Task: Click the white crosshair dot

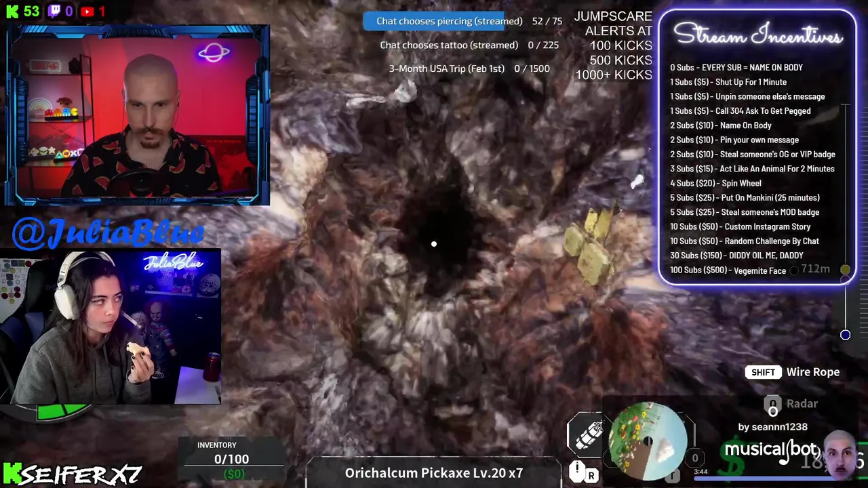Action: pyautogui.click(x=434, y=244)
